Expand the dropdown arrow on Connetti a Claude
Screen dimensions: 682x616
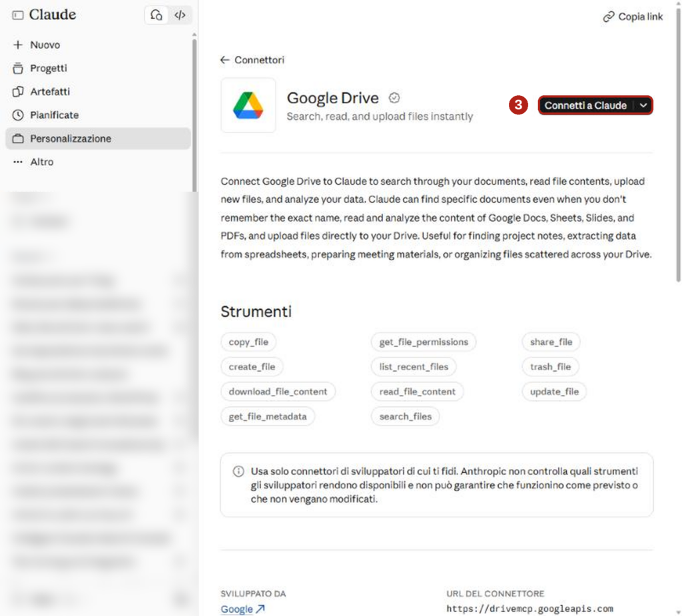click(x=643, y=105)
